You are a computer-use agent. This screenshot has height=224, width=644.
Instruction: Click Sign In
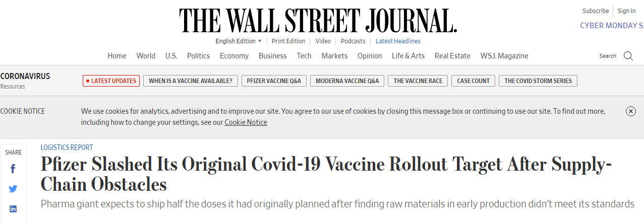tap(626, 11)
